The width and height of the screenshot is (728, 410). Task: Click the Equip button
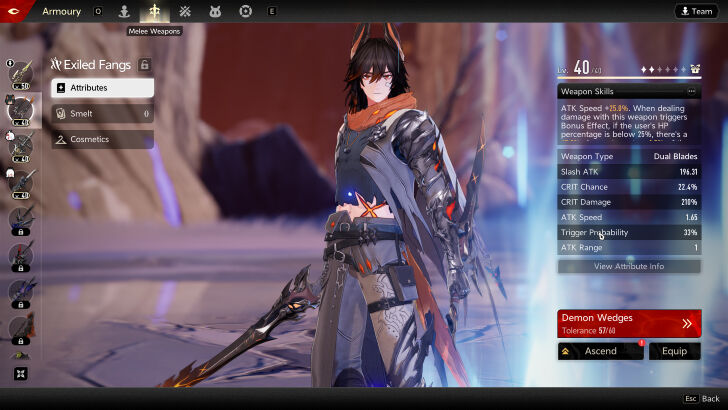674,351
